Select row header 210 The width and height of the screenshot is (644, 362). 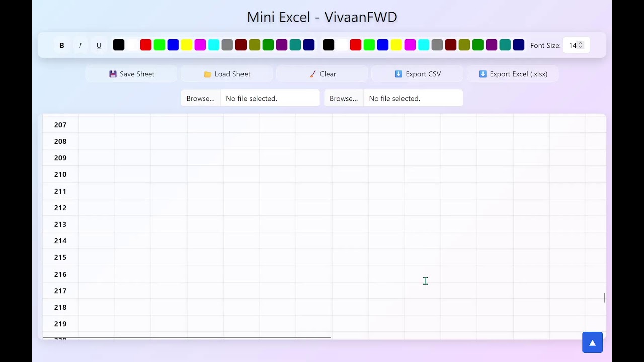click(x=60, y=174)
